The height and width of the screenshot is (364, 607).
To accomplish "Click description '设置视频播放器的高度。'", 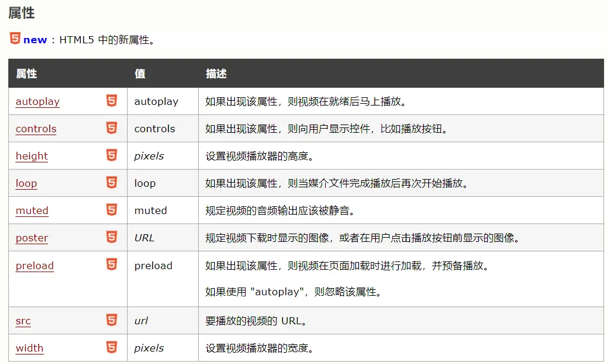I will 260,156.
